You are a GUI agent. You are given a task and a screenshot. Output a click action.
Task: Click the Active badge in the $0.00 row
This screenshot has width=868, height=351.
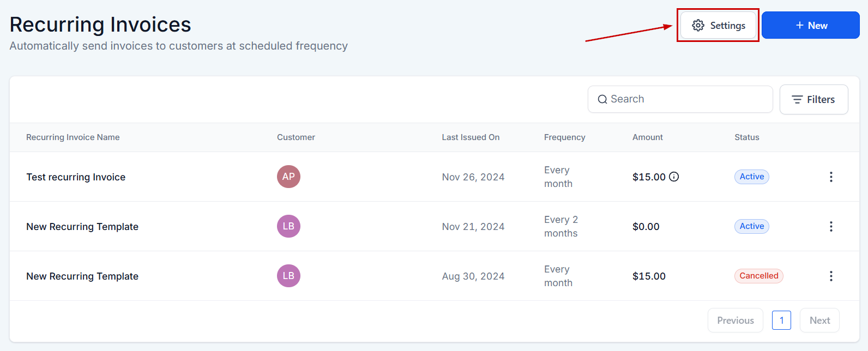coord(751,226)
